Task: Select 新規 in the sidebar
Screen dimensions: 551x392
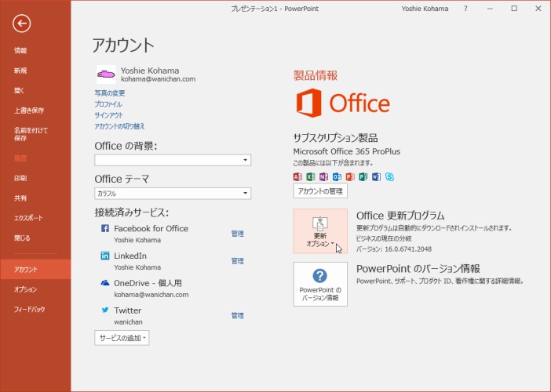Action: coord(20,71)
